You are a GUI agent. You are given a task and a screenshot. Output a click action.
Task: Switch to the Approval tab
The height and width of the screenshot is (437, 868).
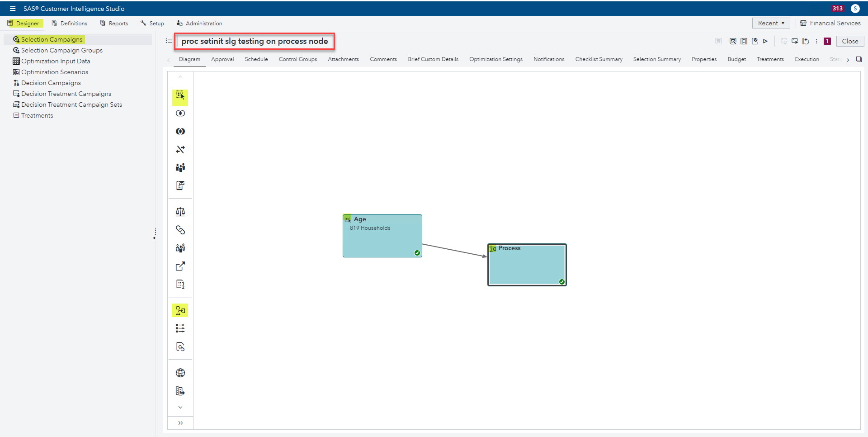click(x=222, y=59)
